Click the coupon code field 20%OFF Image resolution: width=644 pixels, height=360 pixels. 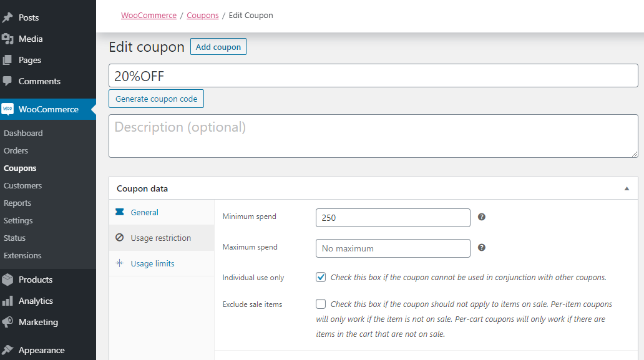pos(373,75)
